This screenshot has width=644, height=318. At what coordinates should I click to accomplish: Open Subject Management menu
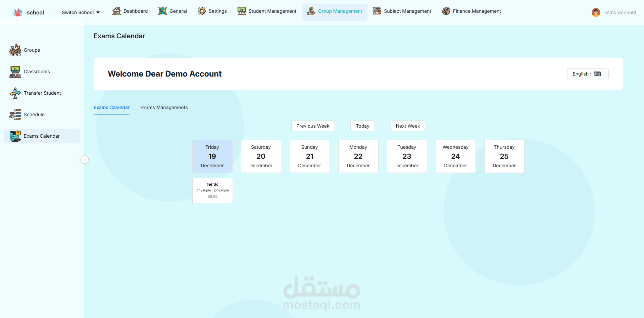click(402, 11)
